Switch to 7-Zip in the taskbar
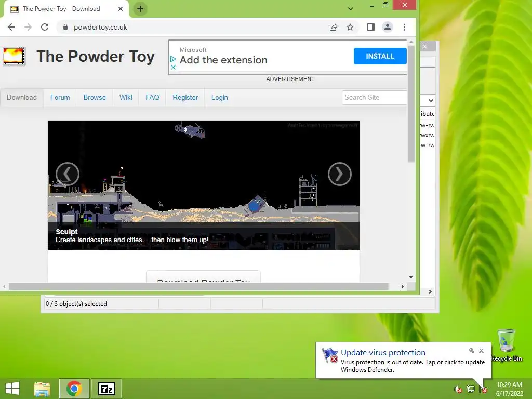 click(x=106, y=389)
